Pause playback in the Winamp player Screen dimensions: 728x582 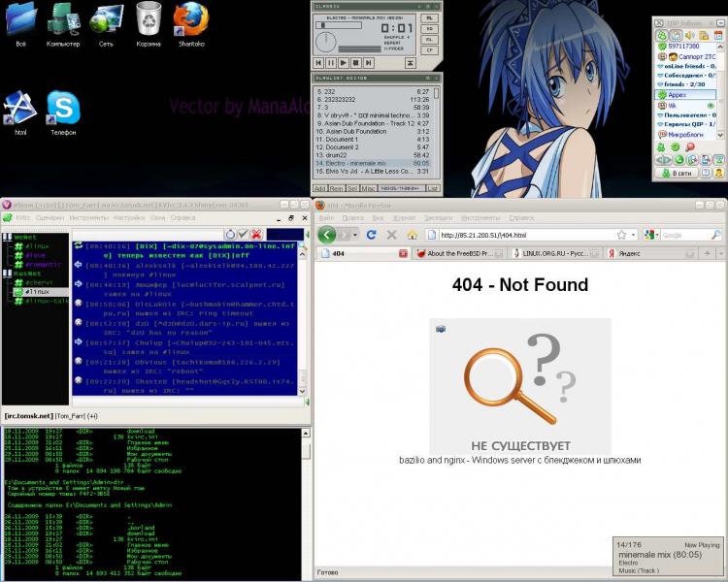[331, 63]
